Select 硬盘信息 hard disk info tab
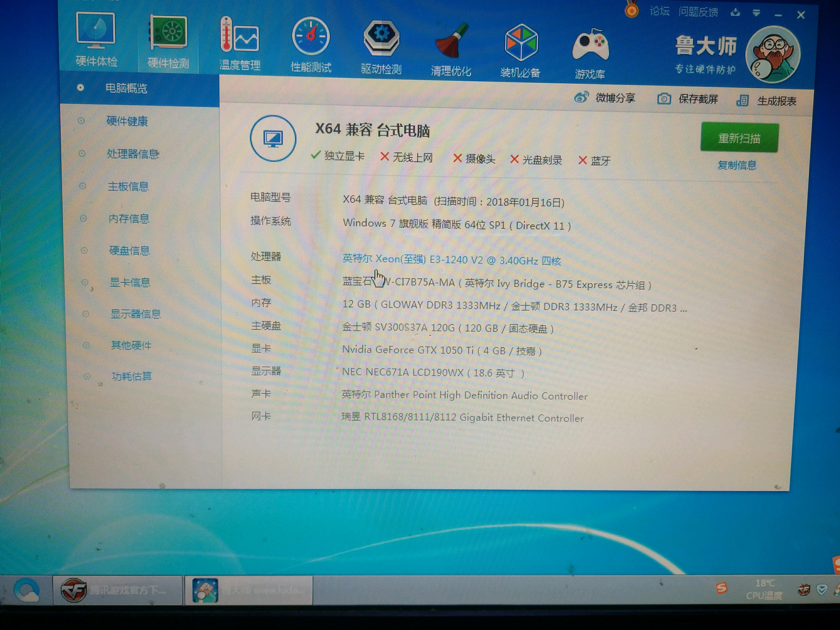Screen dimensions: 840x630 coord(130,251)
